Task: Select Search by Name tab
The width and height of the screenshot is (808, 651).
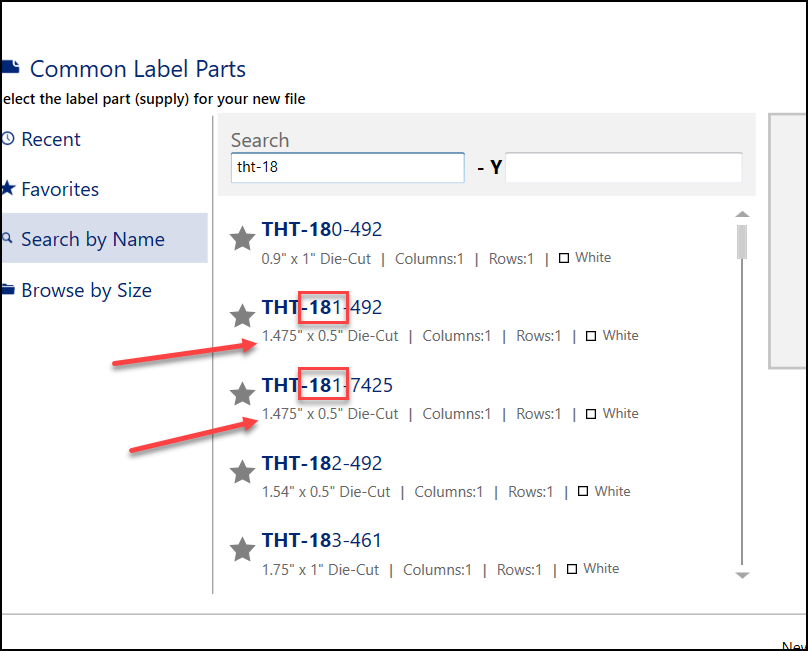Action: tap(92, 239)
